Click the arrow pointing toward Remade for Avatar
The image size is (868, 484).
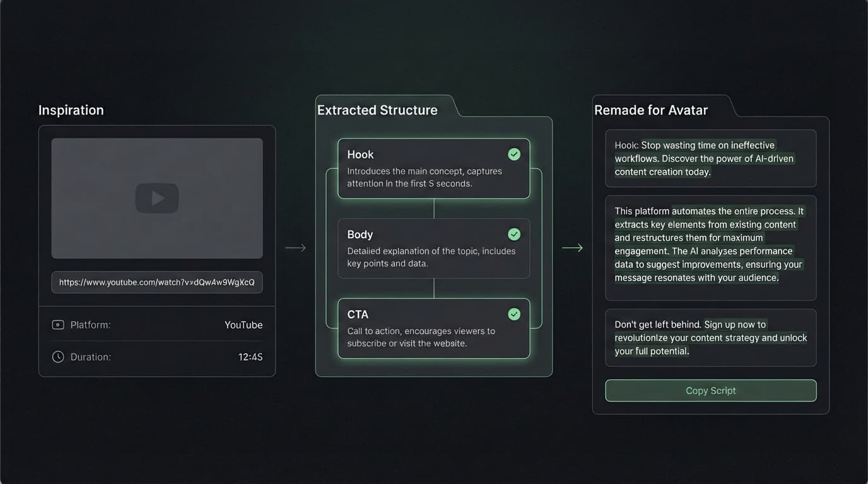(x=572, y=248)
